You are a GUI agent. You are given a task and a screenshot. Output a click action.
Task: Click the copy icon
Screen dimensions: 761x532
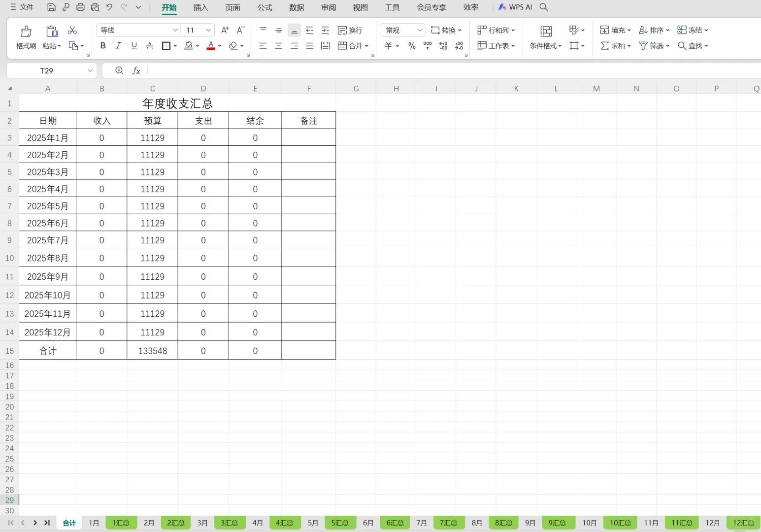73,46
